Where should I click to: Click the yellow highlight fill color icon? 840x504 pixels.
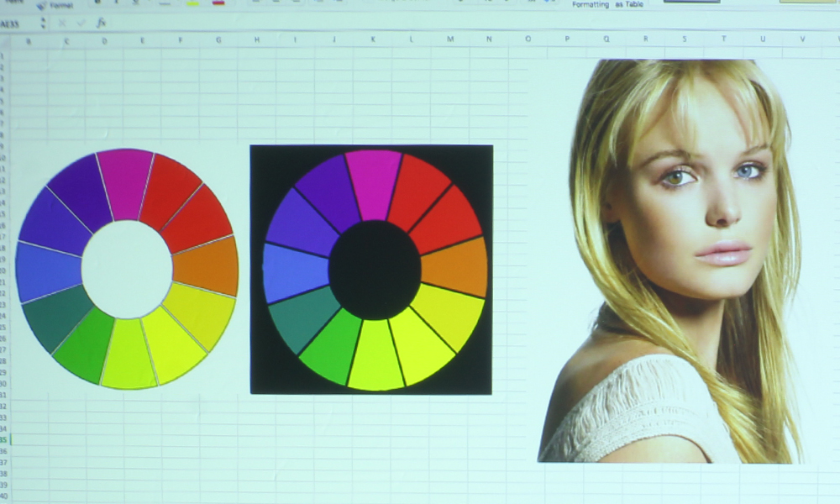pyautogui.click(x=192, y=3)
